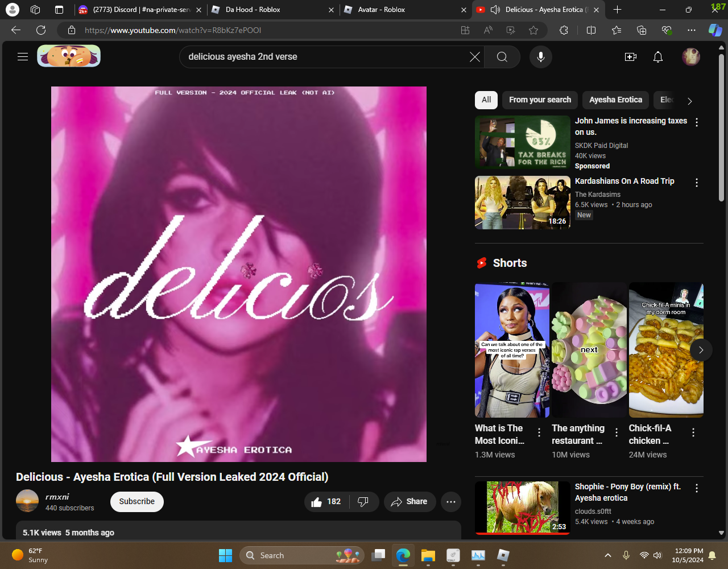Switch to the Avatar - Roblox tab

(x=406, y=10)
